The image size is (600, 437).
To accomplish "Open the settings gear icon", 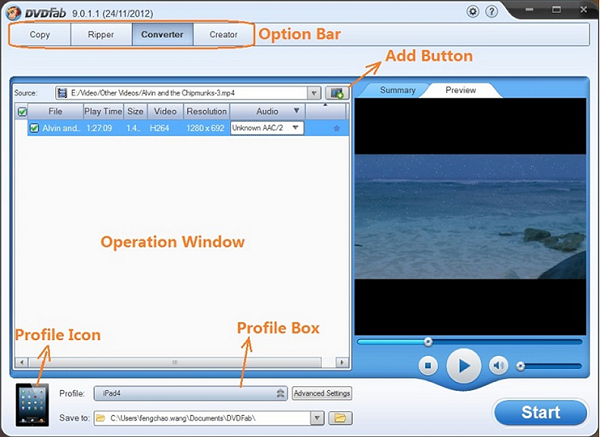I will pyautogui.click(x=473, y=11).
